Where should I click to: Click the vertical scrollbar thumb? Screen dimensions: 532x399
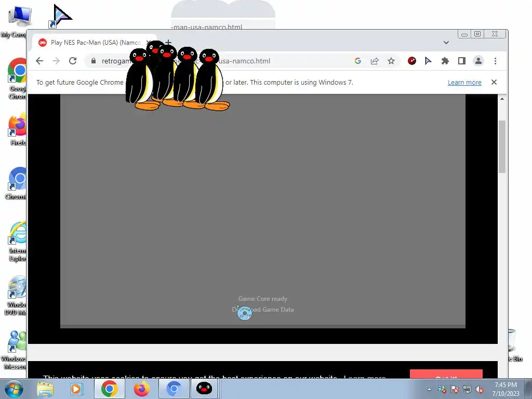[502, 147]
